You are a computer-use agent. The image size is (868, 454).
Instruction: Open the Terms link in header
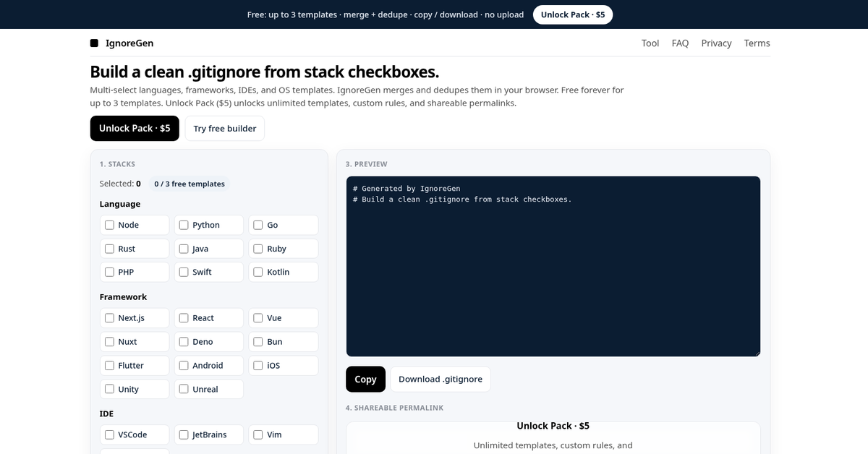click(757, 43)
